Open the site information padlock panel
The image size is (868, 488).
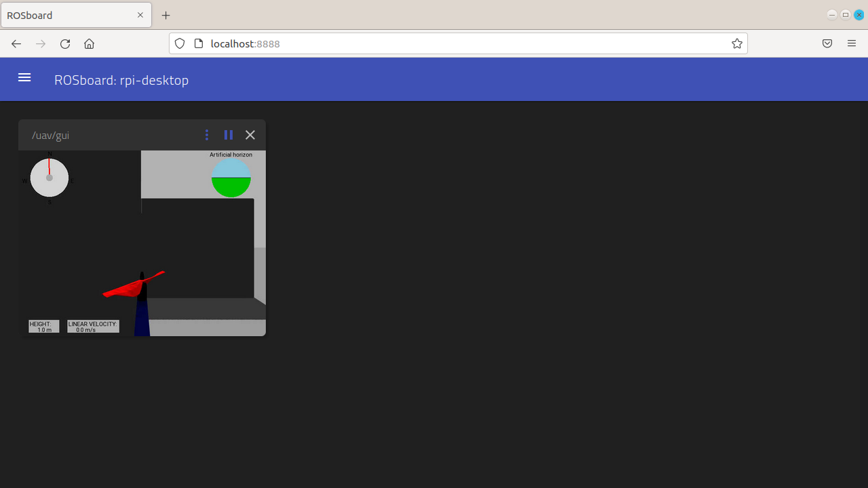[x=199, y=43]
